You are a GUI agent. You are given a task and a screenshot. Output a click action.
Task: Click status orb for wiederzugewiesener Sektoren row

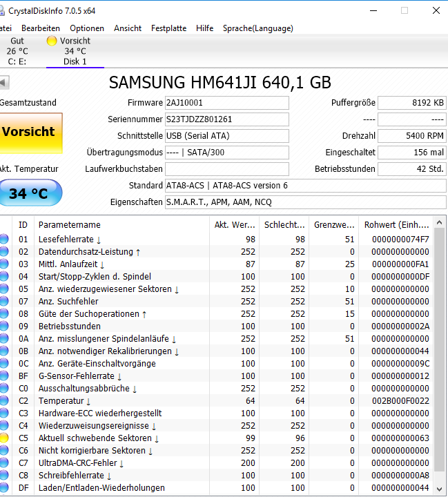click(4, 289)
